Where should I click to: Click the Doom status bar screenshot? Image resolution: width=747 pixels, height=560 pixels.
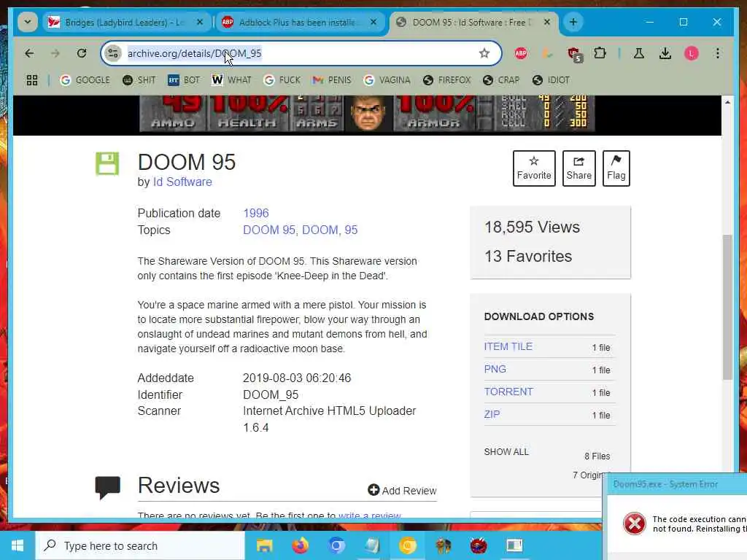coord(367,113)
